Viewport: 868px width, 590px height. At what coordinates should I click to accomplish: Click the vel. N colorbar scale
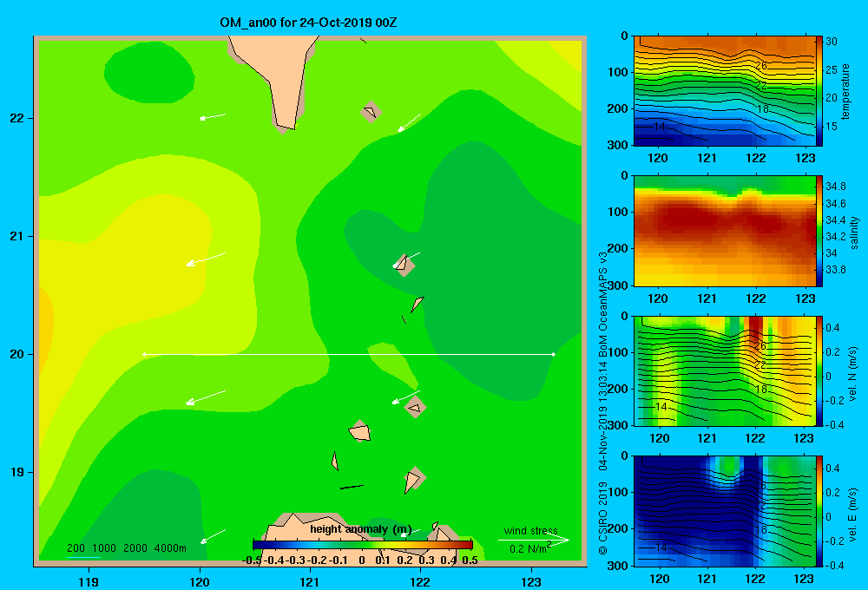(x=819, y=370)
